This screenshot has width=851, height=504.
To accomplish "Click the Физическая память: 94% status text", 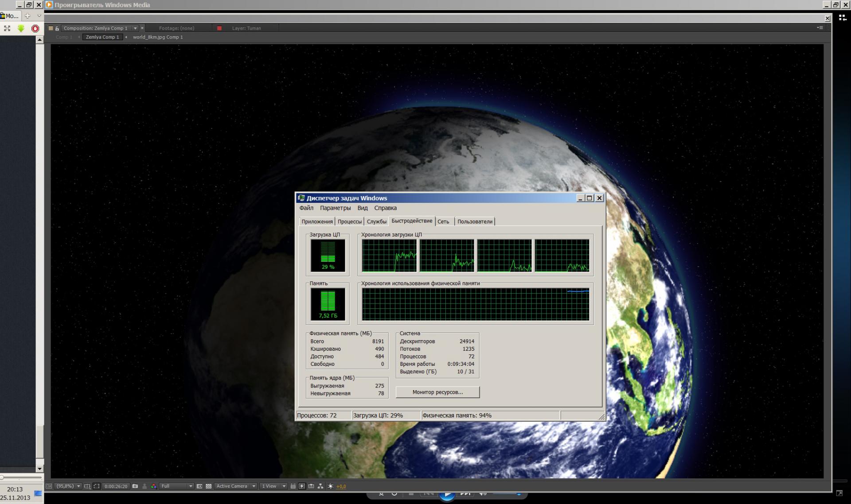I will click(457, 415).
